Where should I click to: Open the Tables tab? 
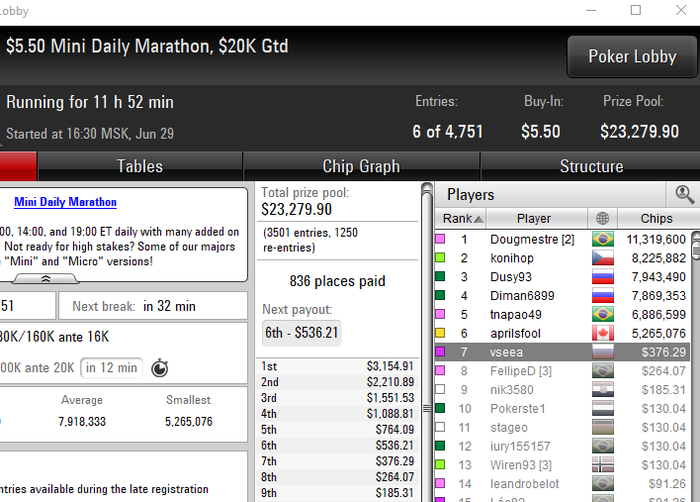140,166
